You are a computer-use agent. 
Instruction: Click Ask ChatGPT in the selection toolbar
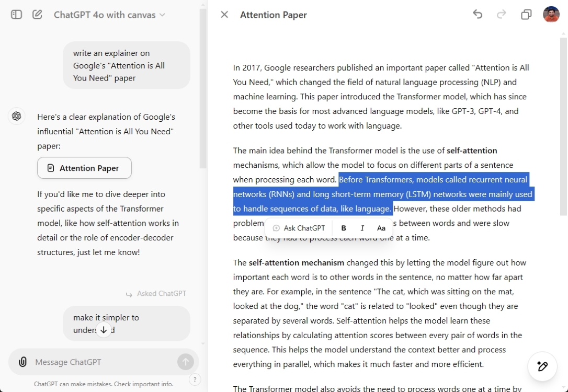click(299, 228)
